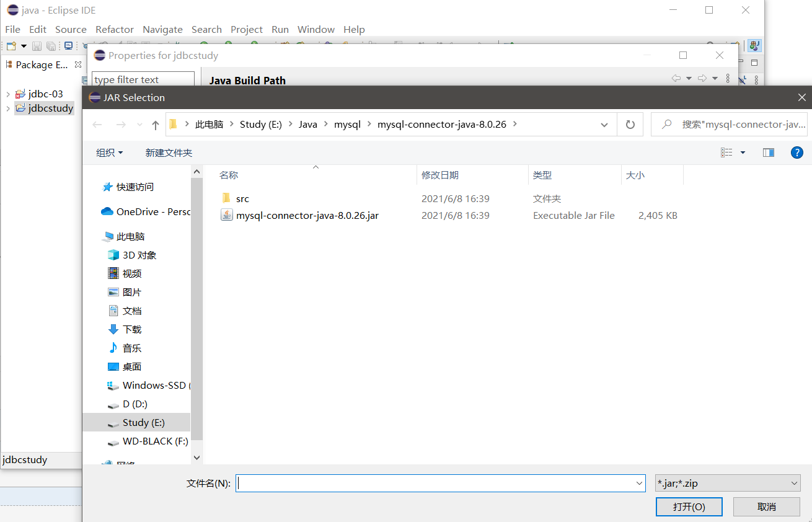Click Package Explorer tab icon

click(x=9, y=64)
